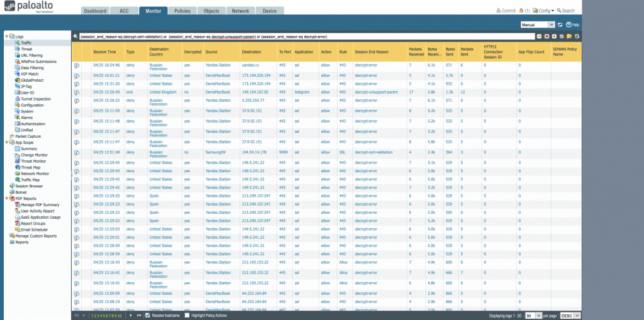
Task: Switch to the ACC tab
Action: (x=125, y=11)
